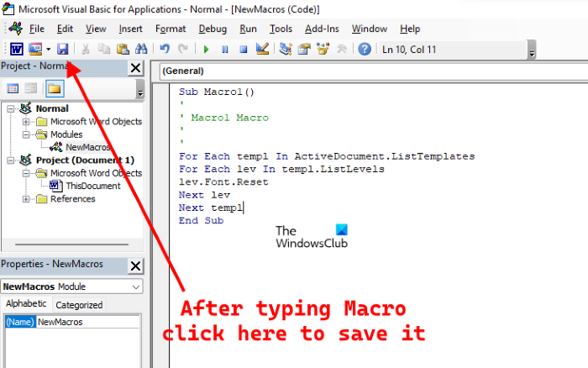The image size is (588, 368).
Task: Click the Paste clipboard icon
Action: coord(123,49)
